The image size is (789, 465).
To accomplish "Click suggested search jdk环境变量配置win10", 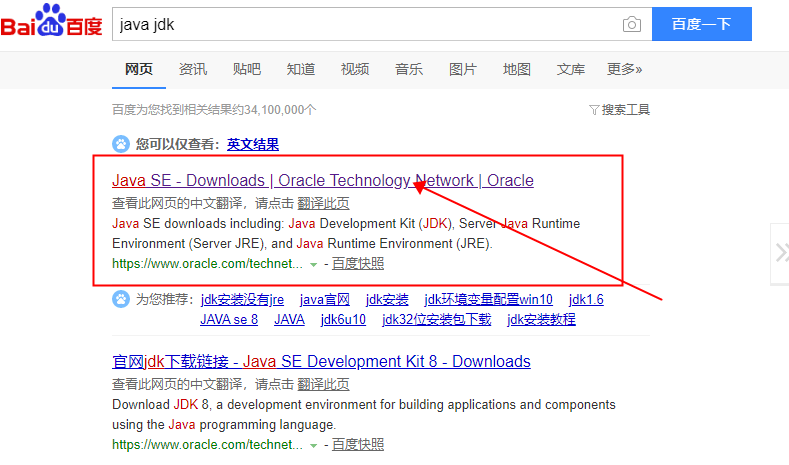I will coord(488,299).
